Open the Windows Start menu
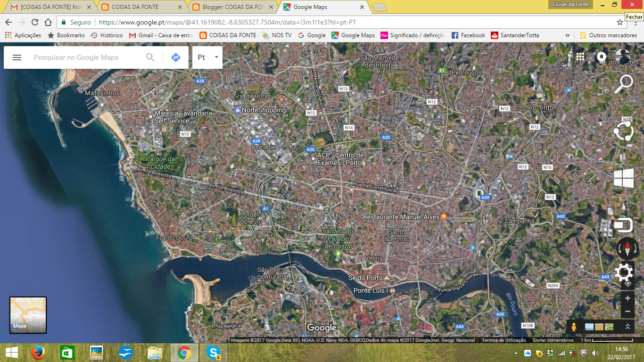Image resolution: width=644 pixels, height=362 pixels. [x=11, y=353]
